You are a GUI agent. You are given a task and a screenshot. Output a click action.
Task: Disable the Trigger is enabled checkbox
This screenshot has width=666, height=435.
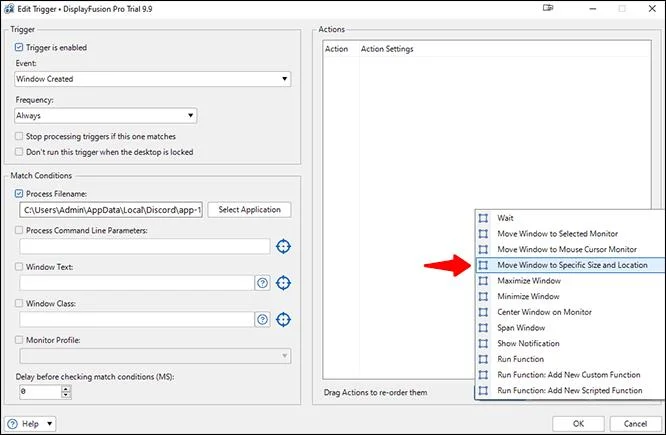pos(19,48)
